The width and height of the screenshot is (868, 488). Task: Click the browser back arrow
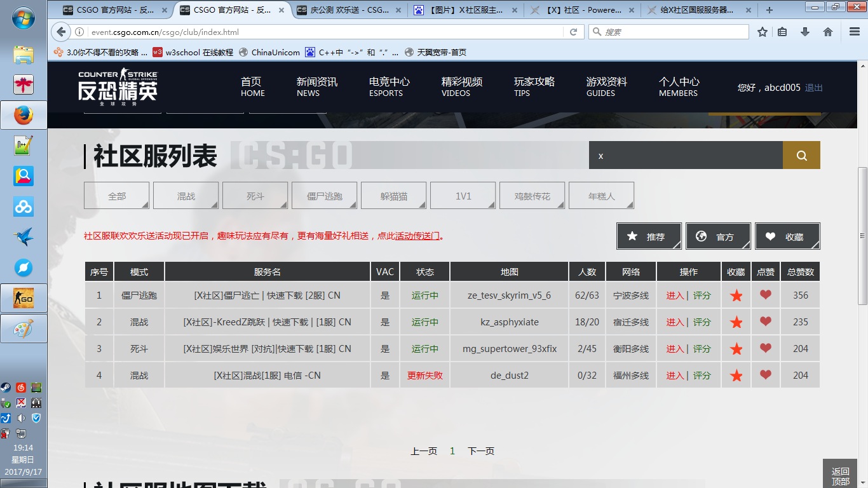61,32
